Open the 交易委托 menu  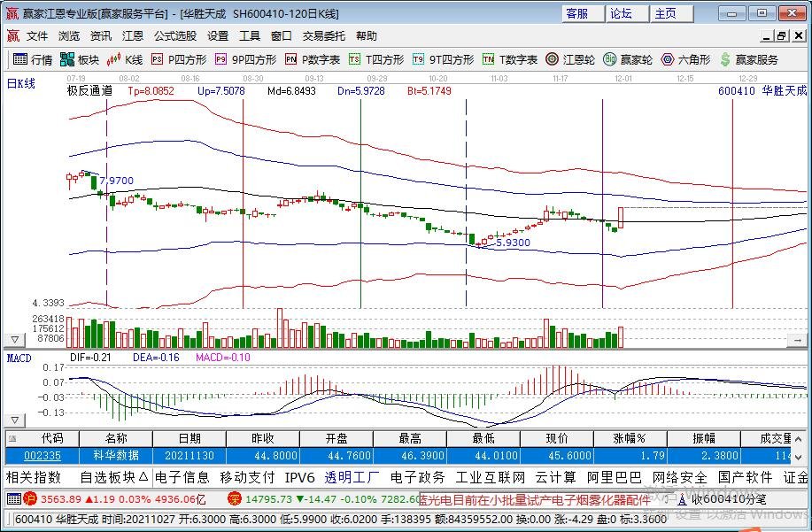click(x=324, y=35)
